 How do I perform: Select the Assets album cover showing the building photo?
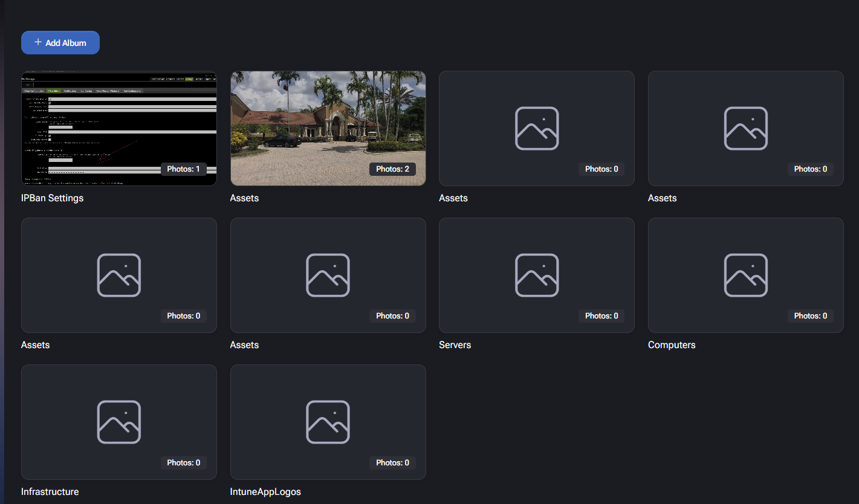pyautogui.click(x=328, y=128)
